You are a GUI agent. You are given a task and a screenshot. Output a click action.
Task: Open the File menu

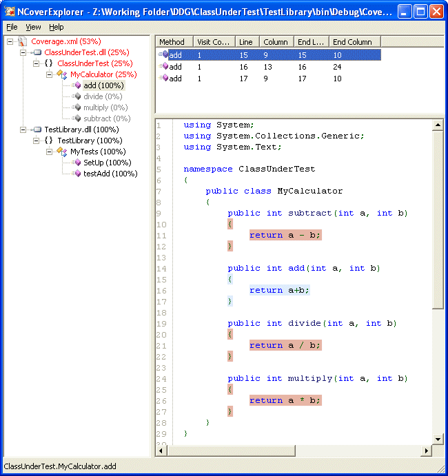(12, 27)
